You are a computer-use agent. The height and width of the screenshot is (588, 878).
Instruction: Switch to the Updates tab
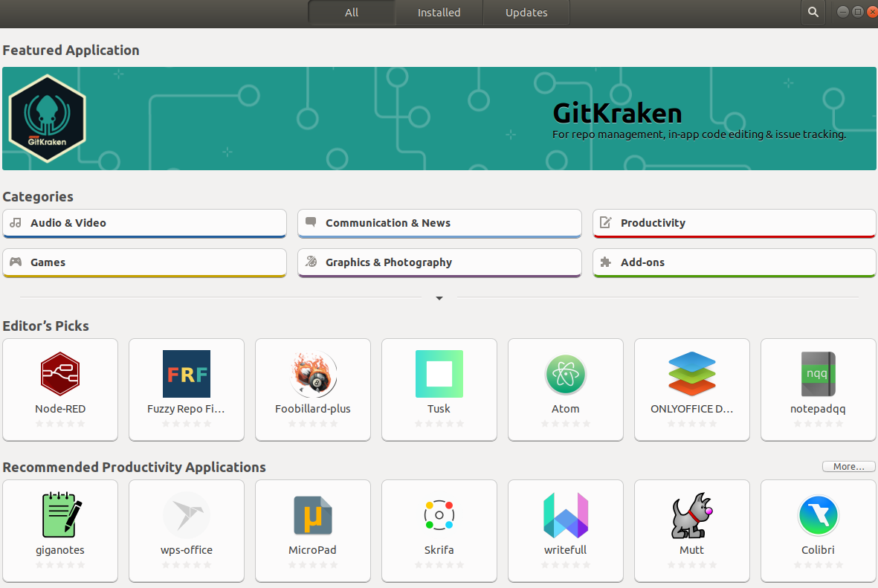(x=526, y=13)
